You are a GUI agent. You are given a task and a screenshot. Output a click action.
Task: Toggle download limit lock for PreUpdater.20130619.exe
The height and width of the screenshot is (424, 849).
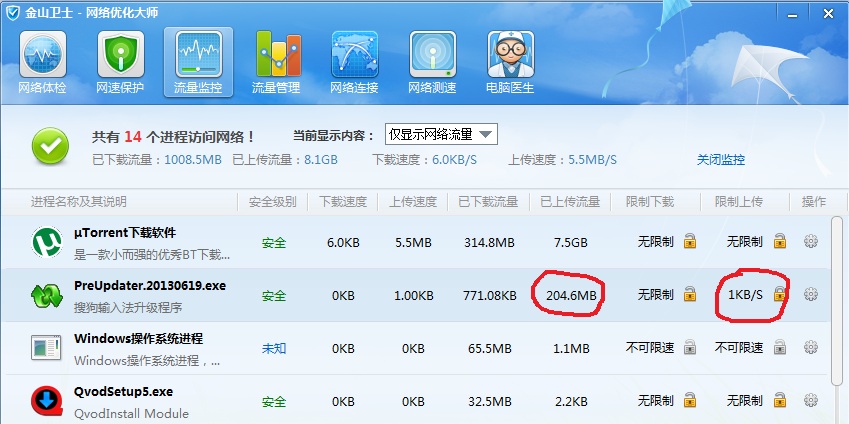pyautogui.click(x=690, y=294)
